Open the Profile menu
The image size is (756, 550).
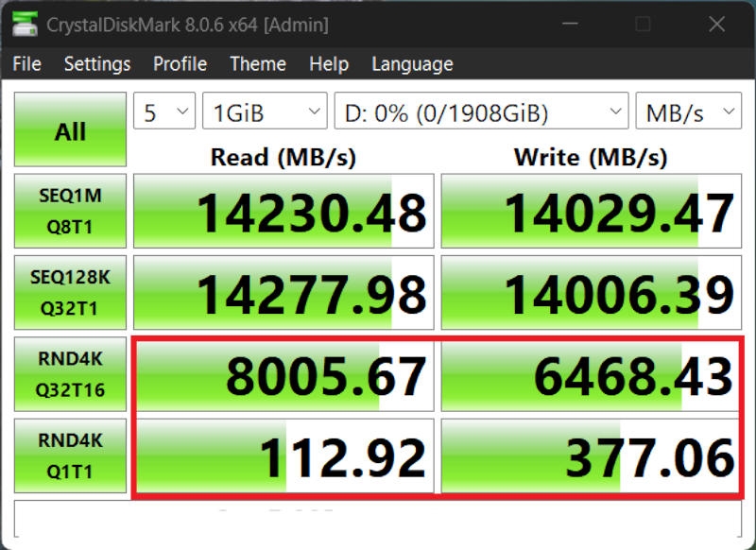coord(180,64)
